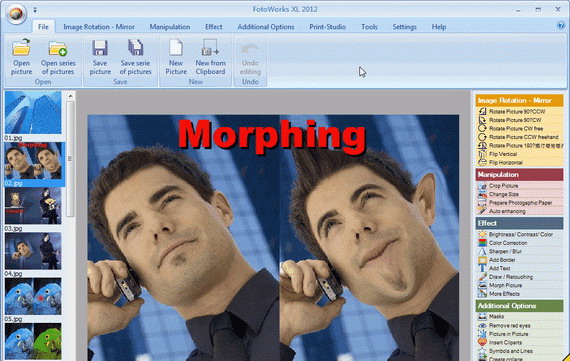The width and height of the screenshot is (570, 361).
Task: Click the Symbols and Lines star icon
Action: point(482,351)
